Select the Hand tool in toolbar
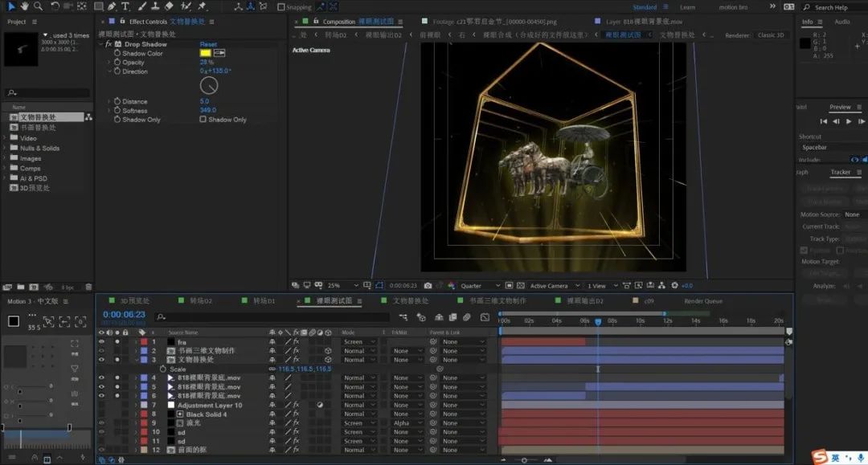The height and width of the screenshot is (465, 868). 23,6
